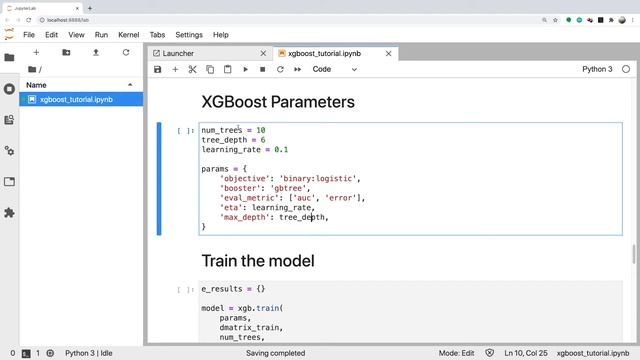The height and width of the screenshot is (360, 640).
Task: Paste cells from the clipboard icon
Action: click(227, 69)
